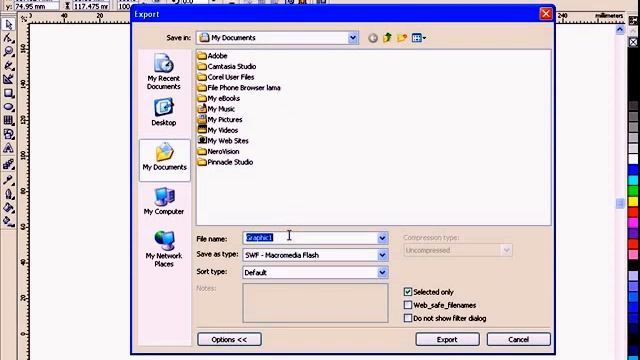The height and width of the screenshot is (360, 640).
Task: Select the Ellipse tool
Action: click(x=8, y=107)
